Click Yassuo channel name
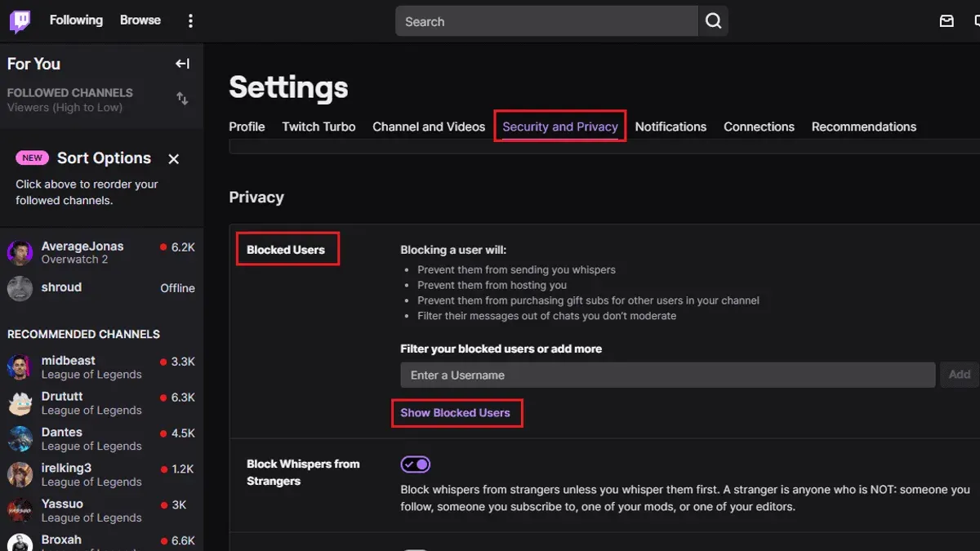980x551 pixels. (62, 504)
